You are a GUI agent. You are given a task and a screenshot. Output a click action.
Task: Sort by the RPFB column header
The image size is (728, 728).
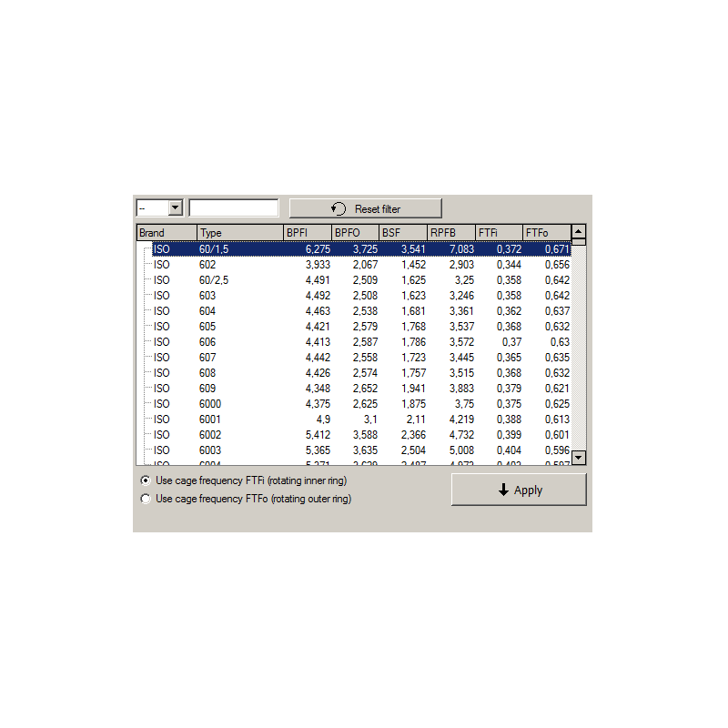click(450, 233)
